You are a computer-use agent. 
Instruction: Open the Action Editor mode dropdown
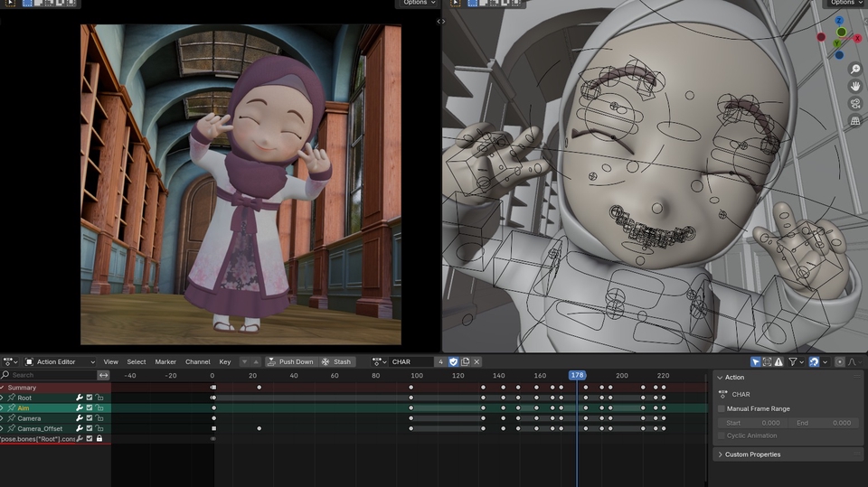click(x=55, y=361)
